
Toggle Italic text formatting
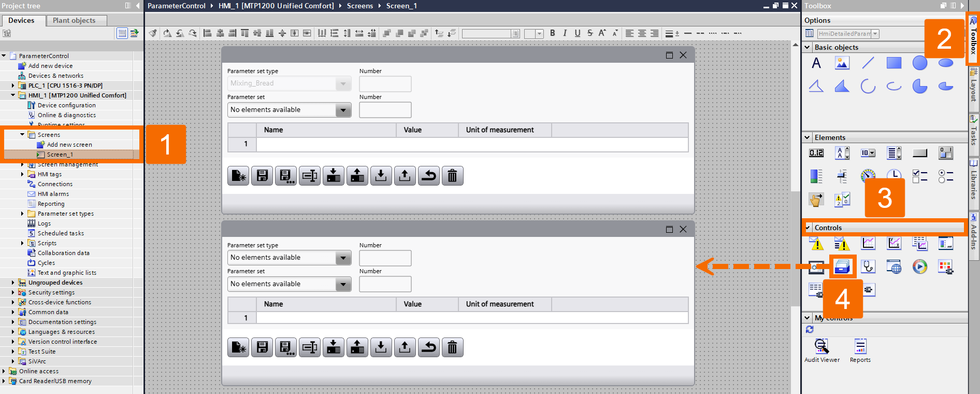tap(565, 33)
